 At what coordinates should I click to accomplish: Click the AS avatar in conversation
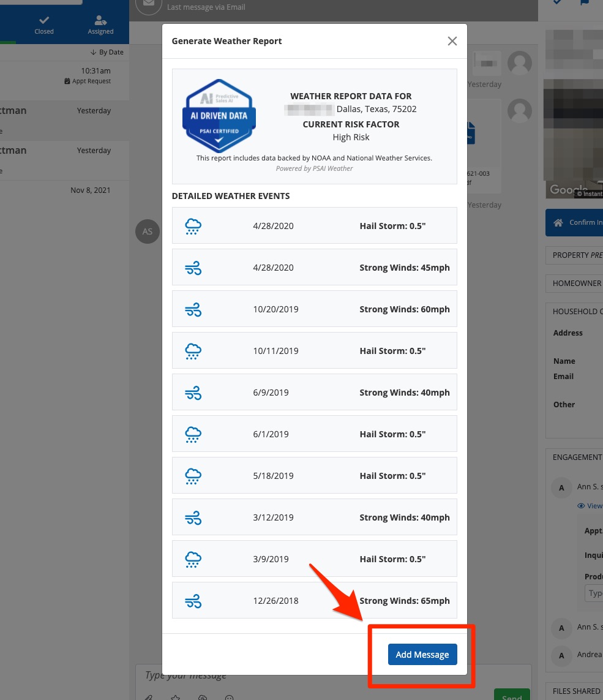click(147, 232)
